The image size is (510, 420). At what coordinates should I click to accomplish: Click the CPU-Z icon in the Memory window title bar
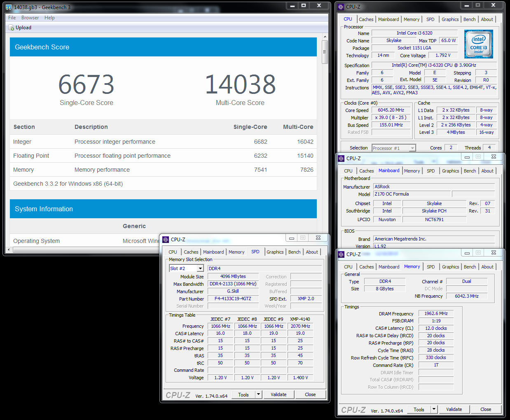click(x=341, y=254)
